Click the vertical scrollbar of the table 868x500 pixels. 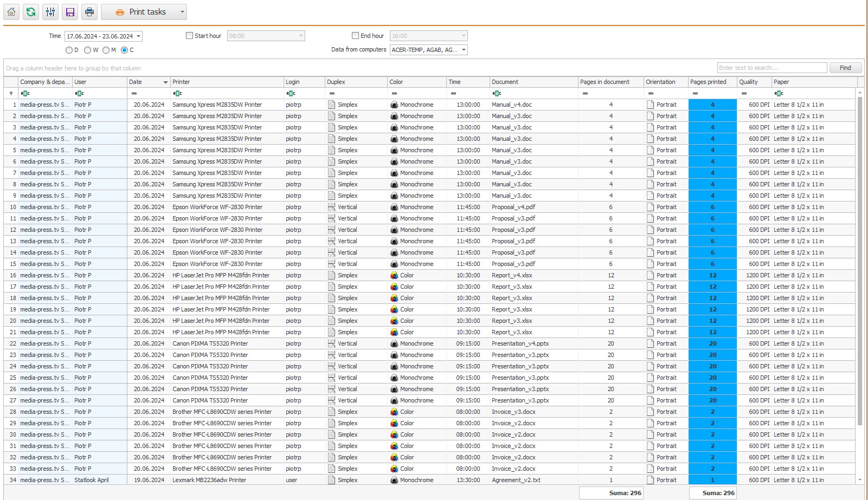tap(860, 260)
